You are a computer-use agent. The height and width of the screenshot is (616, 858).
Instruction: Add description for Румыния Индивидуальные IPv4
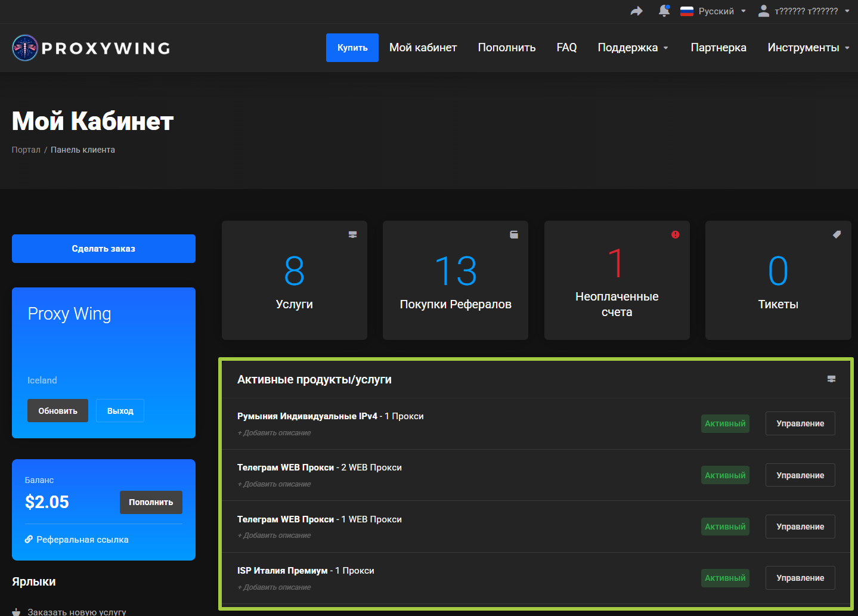[x=274, y=433]
